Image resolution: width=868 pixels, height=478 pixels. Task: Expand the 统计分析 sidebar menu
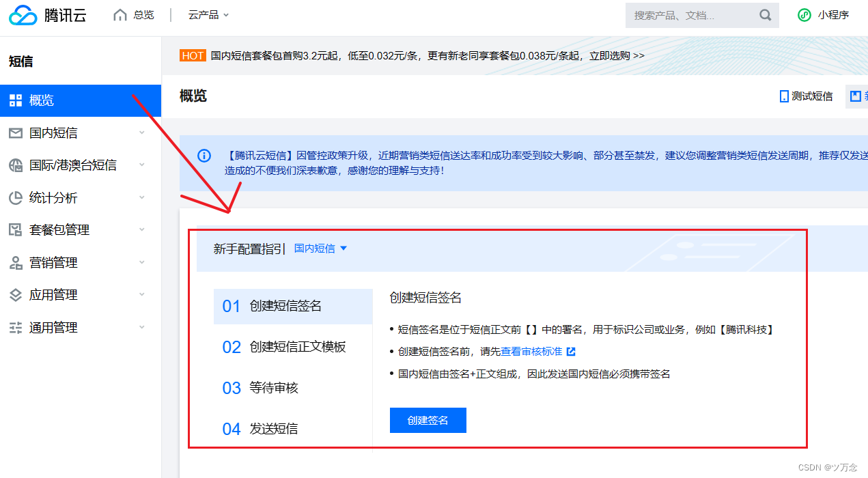click(x=142, y=197)
